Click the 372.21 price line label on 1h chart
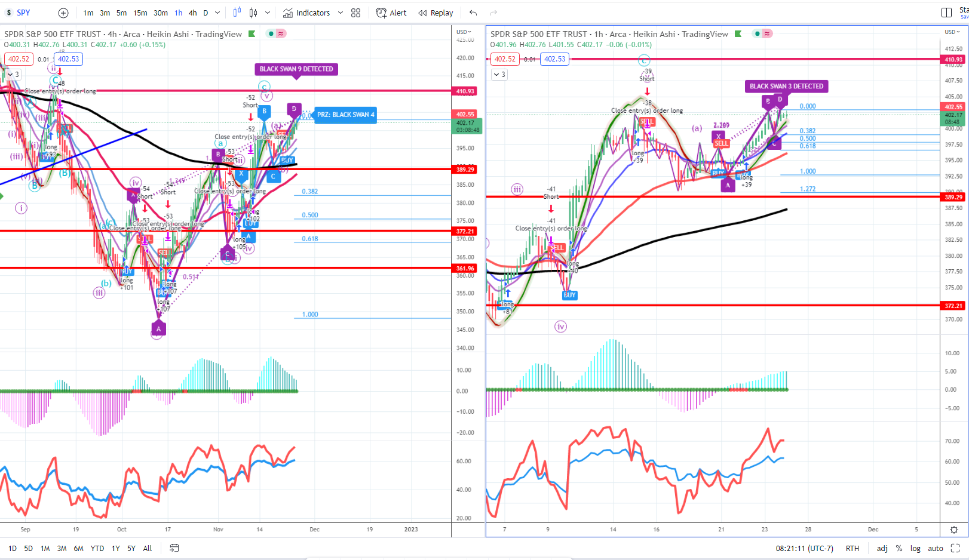 coord(953,306)
